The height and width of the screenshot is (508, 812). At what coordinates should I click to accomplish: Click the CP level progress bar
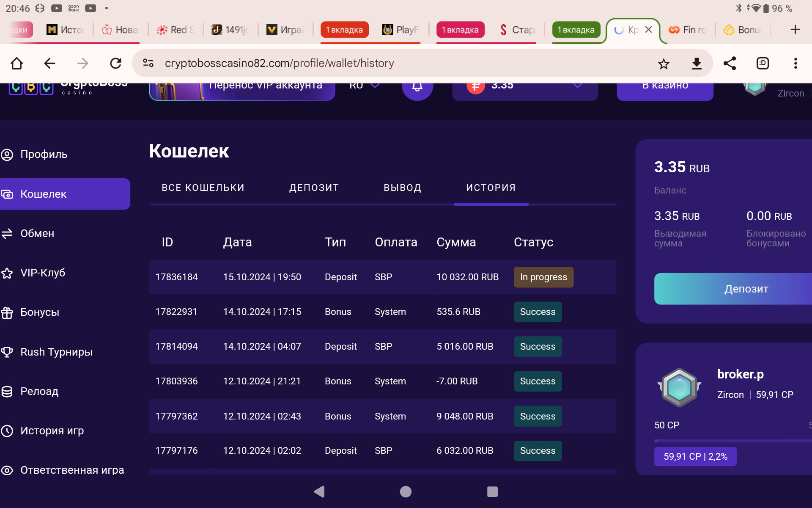point(733,441)
